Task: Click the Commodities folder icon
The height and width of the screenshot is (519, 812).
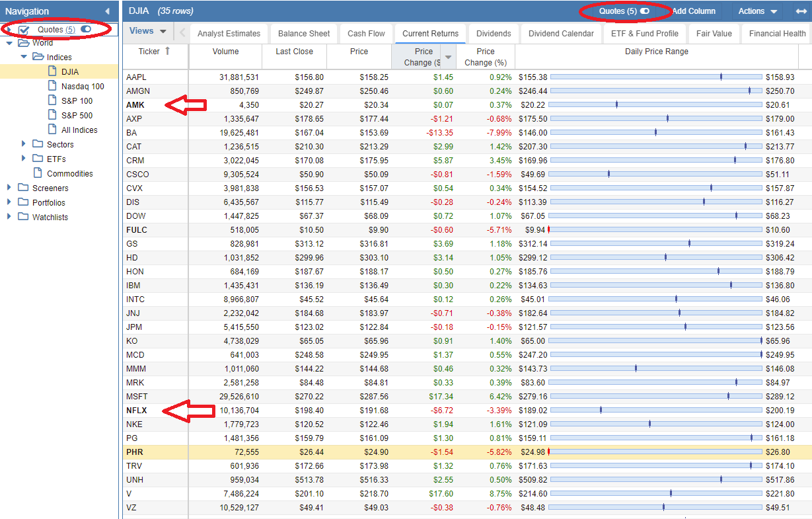Action: tap(38, 173)
